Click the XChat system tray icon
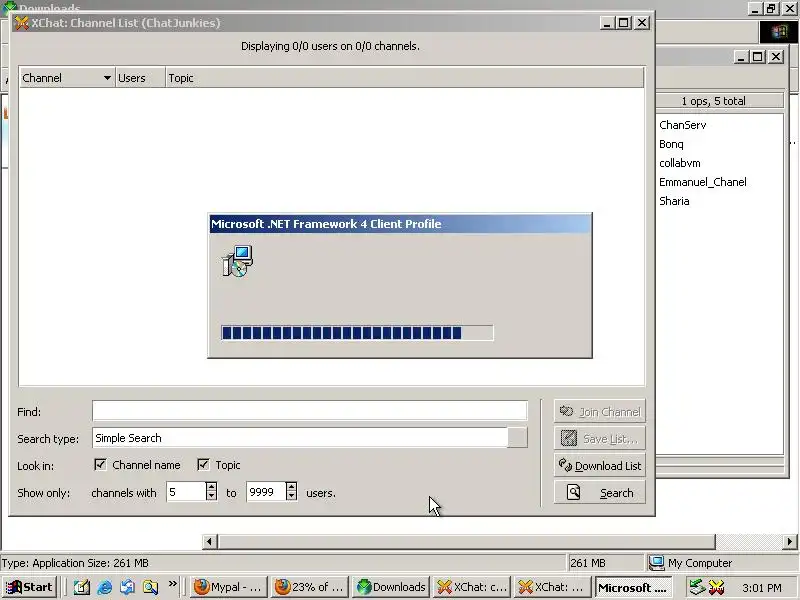This screenshot has width=800, height=600. pyautogui.click(x=716, y=587)
